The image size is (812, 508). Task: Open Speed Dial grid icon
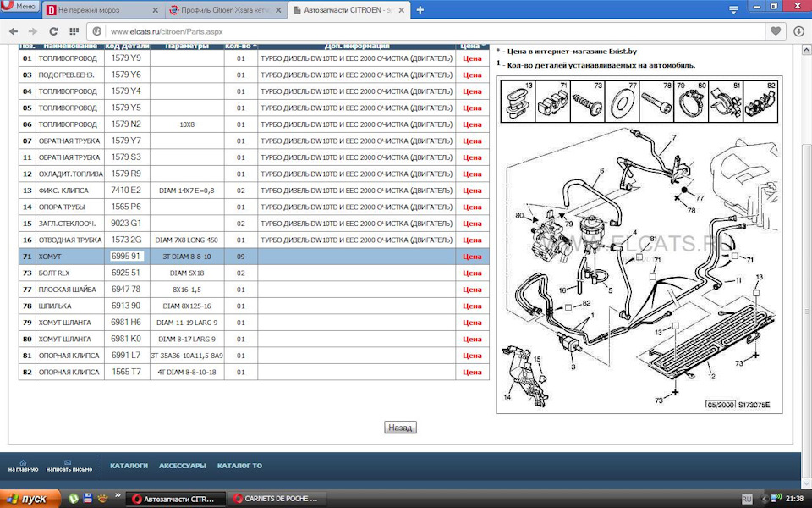click(x=74, y=31)
